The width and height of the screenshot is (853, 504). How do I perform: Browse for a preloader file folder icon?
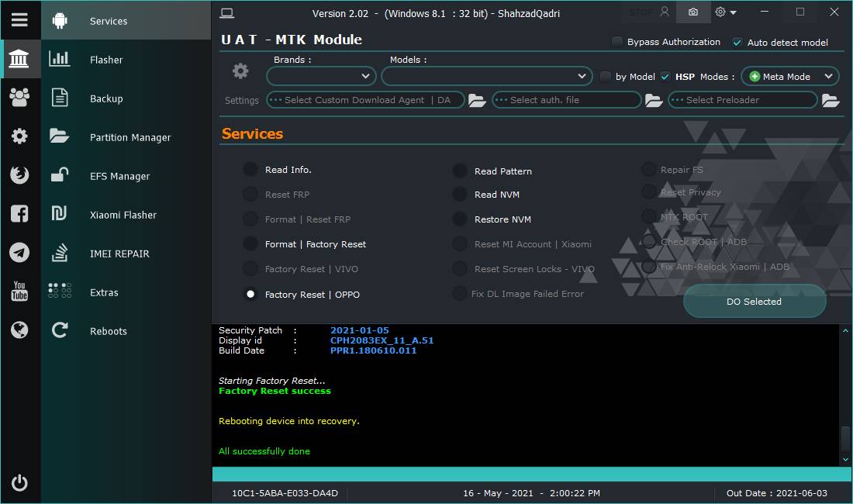(x=831, y=100)
